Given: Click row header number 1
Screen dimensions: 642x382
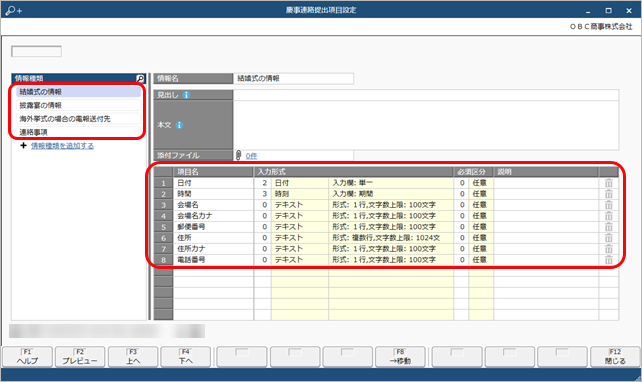Looking at the screenshot, I should [x=163, y=183].
